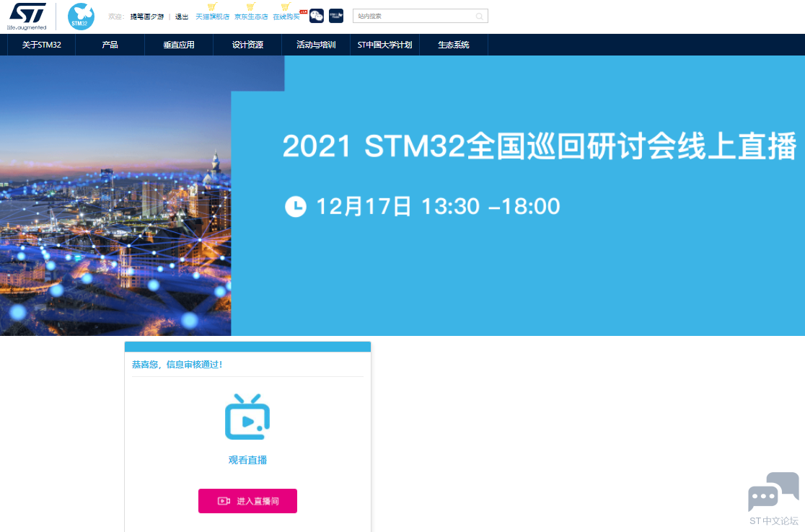Open the WeChat icon in header
The height and width of the screenshot is (532, 805).
(316, 16)
